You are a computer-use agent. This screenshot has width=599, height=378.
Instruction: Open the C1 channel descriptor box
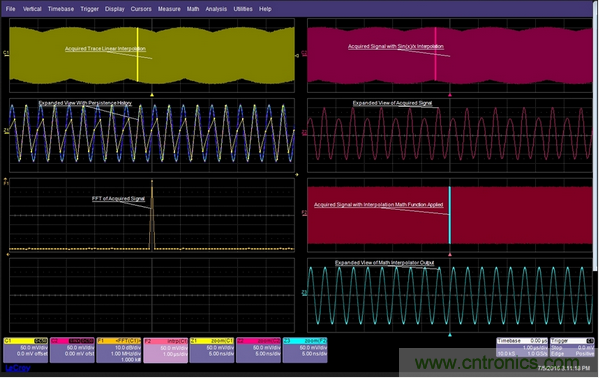(x=26, y=350)
